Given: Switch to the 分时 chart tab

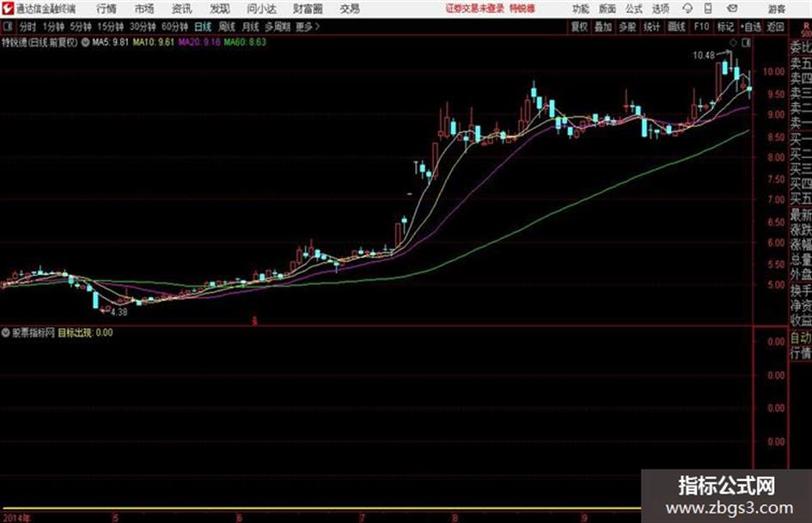Looking at the screenshot, I should (x=28, y=27).
